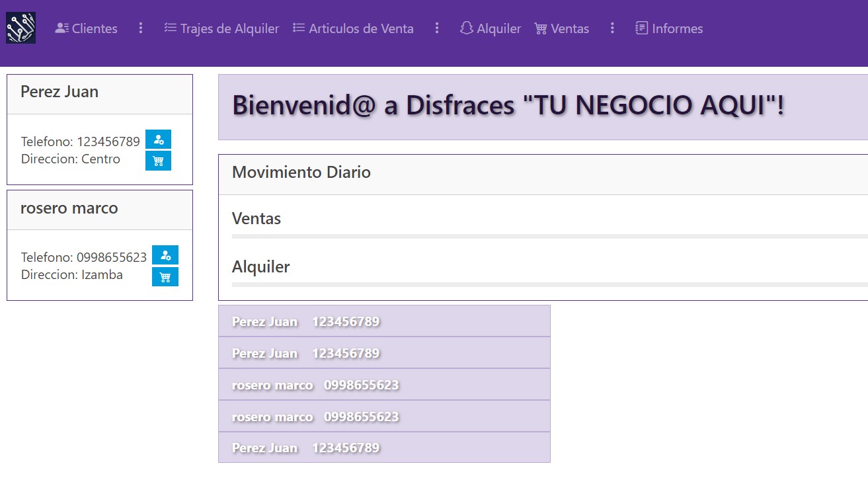Open the Informes reports page
868x482 pixels.
pos(669,28)
